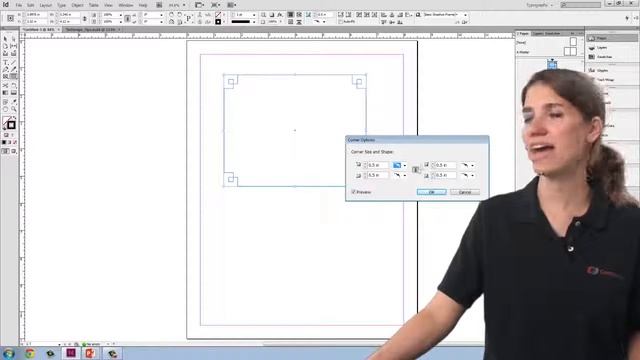This screenshot has width=640, height=360.
Task: Toggle the Preview checkbox in Corner Options
Action: [353, 192]
